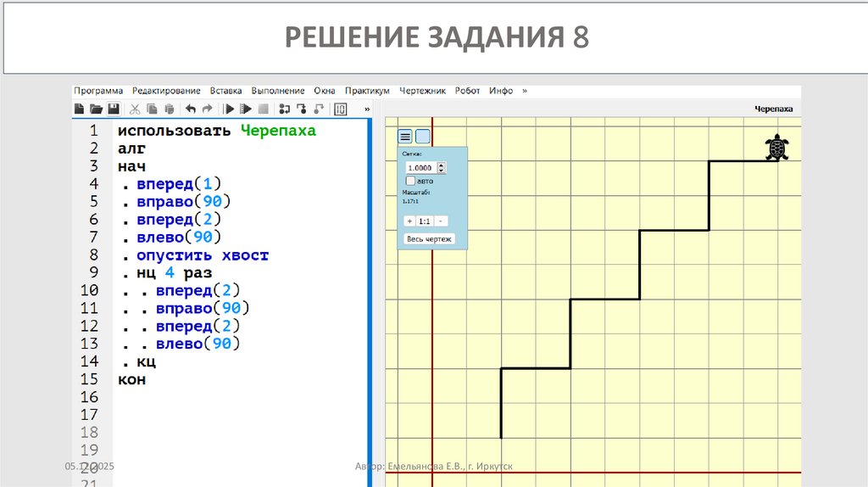
Task: Expand the menu bar overflow chevron
Action: coord(525,90)
